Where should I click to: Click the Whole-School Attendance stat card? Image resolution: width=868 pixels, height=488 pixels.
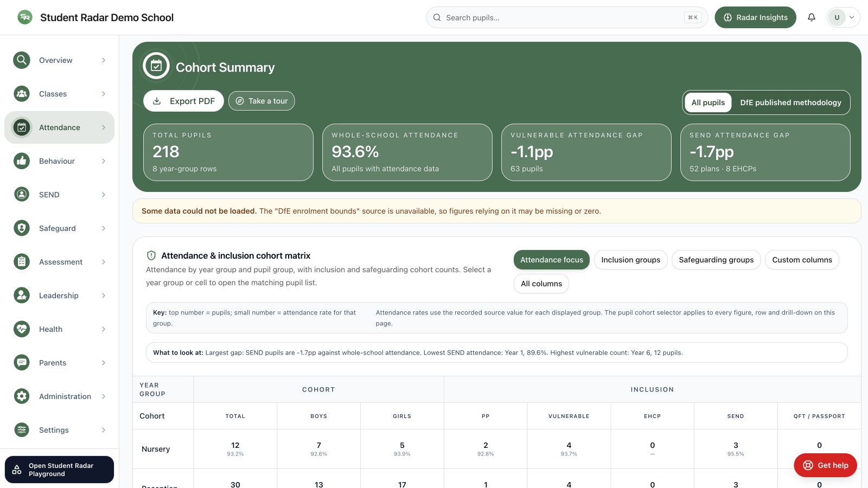click(407, 152)
